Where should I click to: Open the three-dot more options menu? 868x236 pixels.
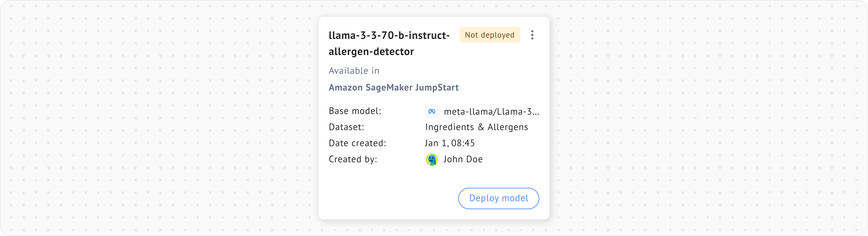532,35
